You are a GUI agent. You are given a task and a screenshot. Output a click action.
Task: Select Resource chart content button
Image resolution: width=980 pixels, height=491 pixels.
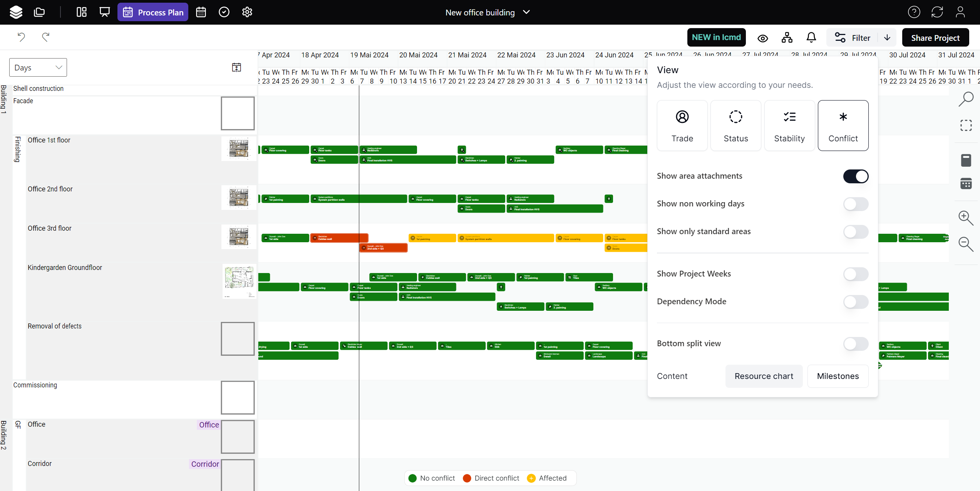pyautogui.click(x=764, y=376)
